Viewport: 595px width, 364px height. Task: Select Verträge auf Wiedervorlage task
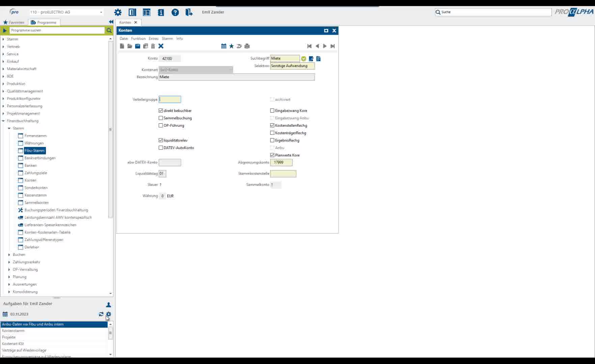click(x=54, y=350)
